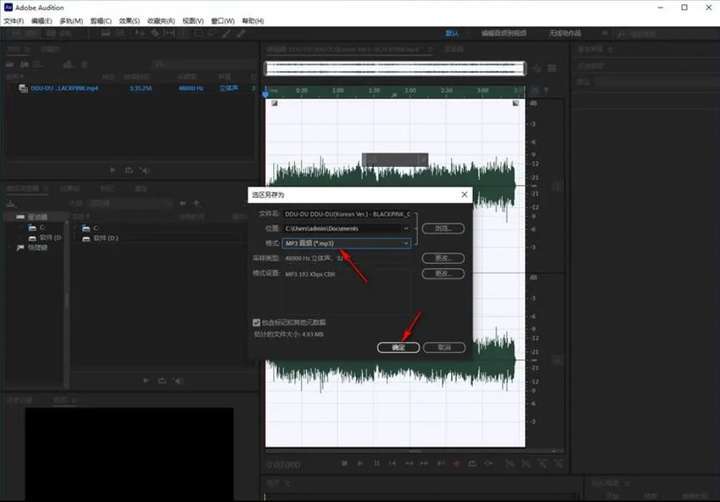The height and width of the screenshot is (502, 720).
Task: Select the Paintbrush Selection tool
Action: [x=227, y=34]
